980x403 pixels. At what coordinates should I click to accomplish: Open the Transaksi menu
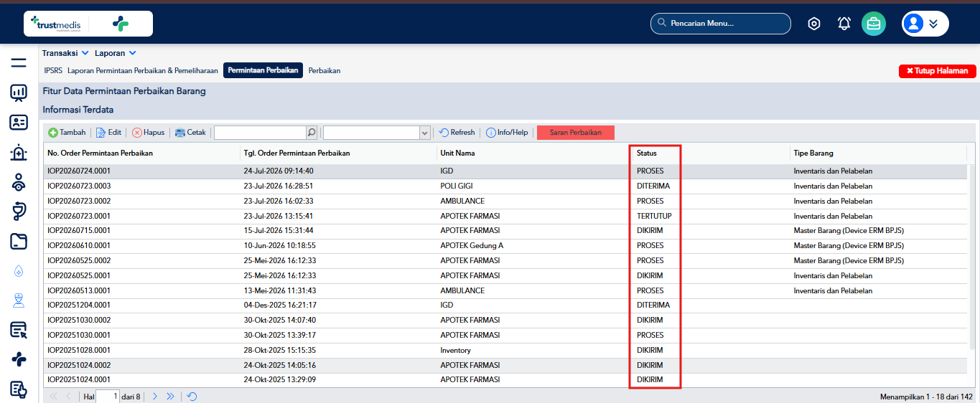[65, 53]
